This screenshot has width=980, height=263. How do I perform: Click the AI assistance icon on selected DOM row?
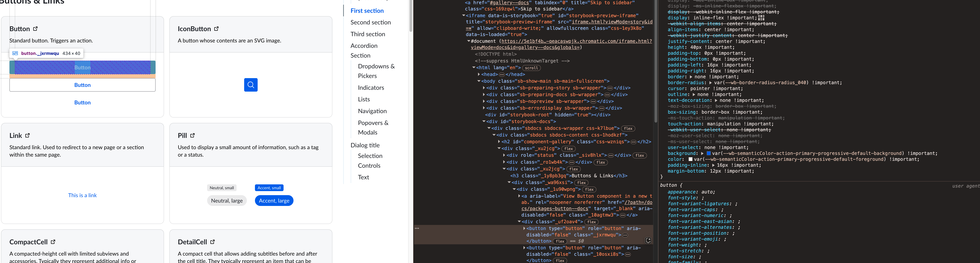648,241
